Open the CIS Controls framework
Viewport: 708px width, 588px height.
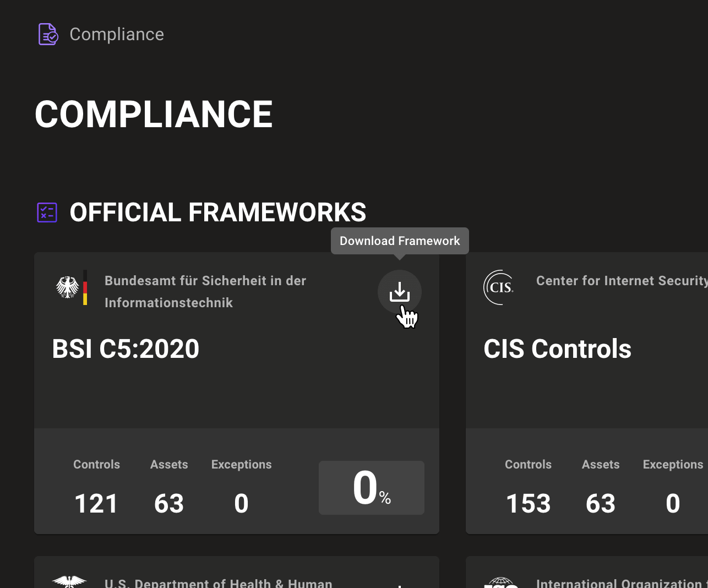557,349
